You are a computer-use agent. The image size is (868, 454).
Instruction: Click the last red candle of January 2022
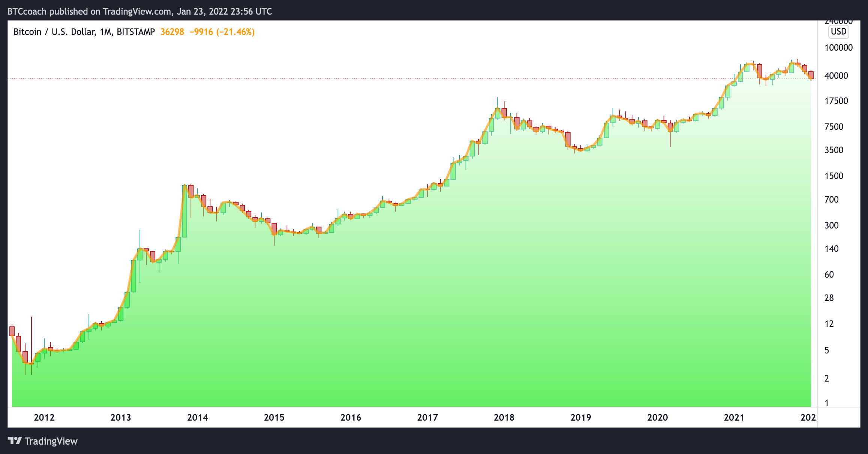(x=811, y=75)
